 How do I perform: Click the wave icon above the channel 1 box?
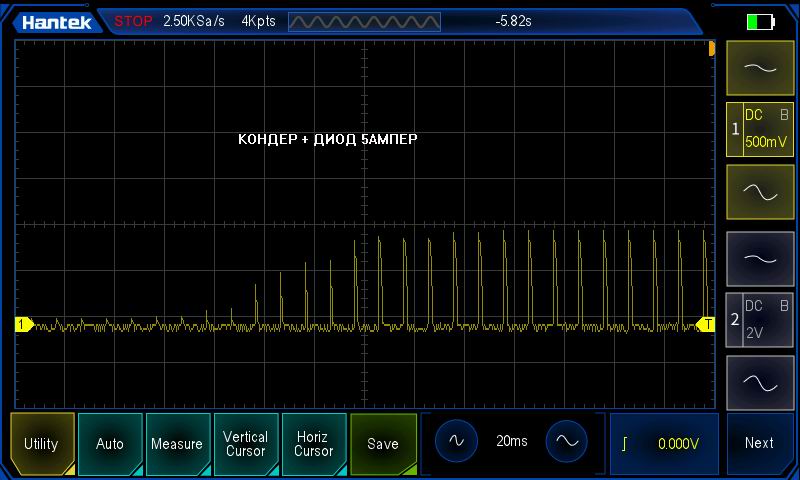pyautogui.click(x=760, y=68)
